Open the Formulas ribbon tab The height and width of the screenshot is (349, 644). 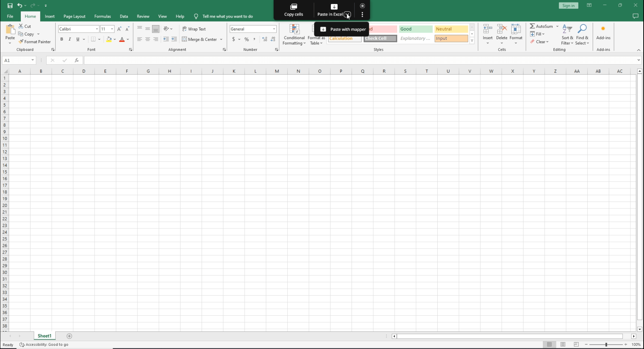pos(102,16)
